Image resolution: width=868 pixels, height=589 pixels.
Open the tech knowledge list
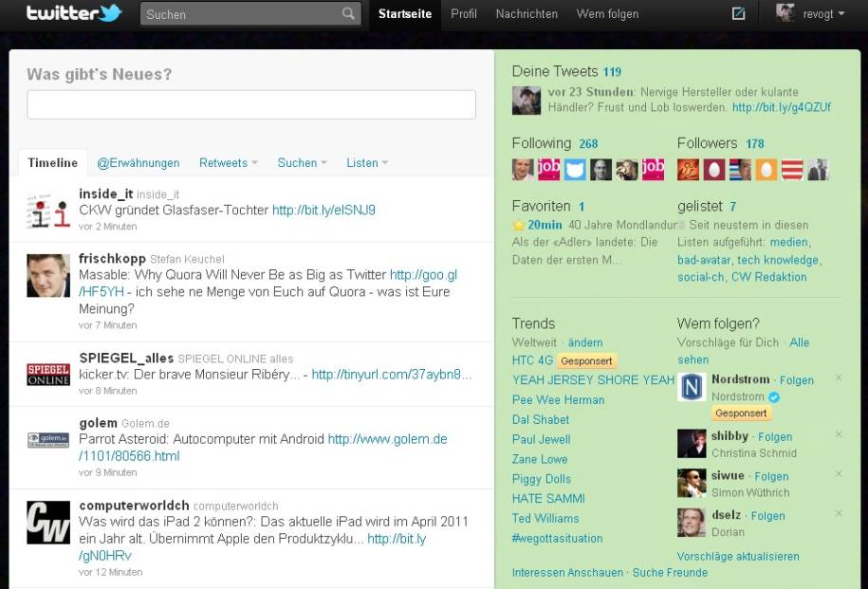pos(778,260)
